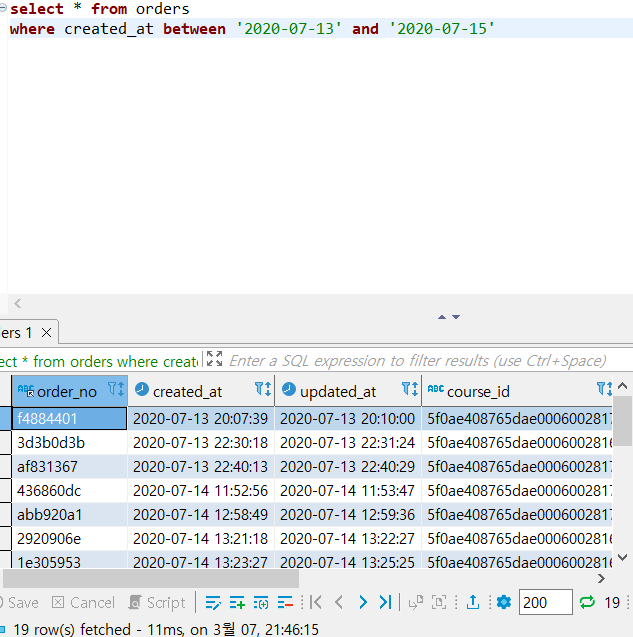Go to the last row
633x637 pixels.
click(x=385, y=602)
